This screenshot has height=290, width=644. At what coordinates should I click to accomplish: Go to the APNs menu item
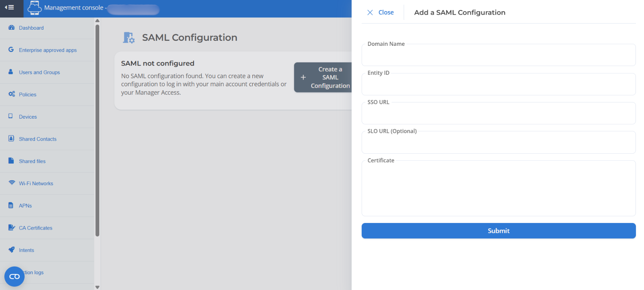(x=25, y=206)
